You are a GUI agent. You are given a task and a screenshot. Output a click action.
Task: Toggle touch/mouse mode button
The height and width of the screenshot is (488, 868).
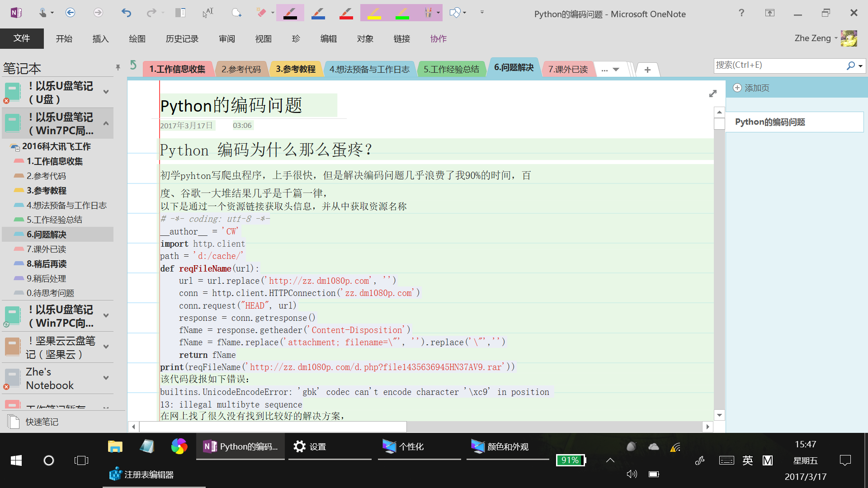pyautogui.click(x=43, y=13)
